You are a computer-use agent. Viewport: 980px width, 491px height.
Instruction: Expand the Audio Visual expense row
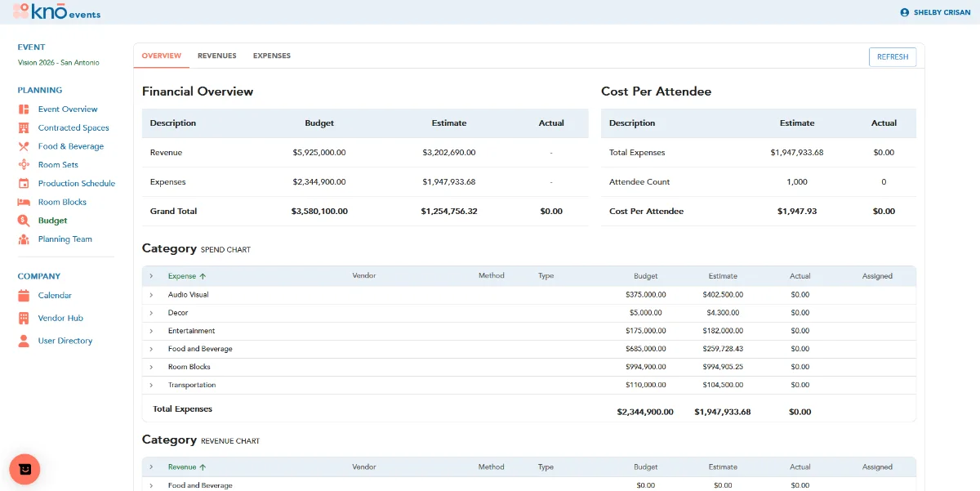coord(151,295)
